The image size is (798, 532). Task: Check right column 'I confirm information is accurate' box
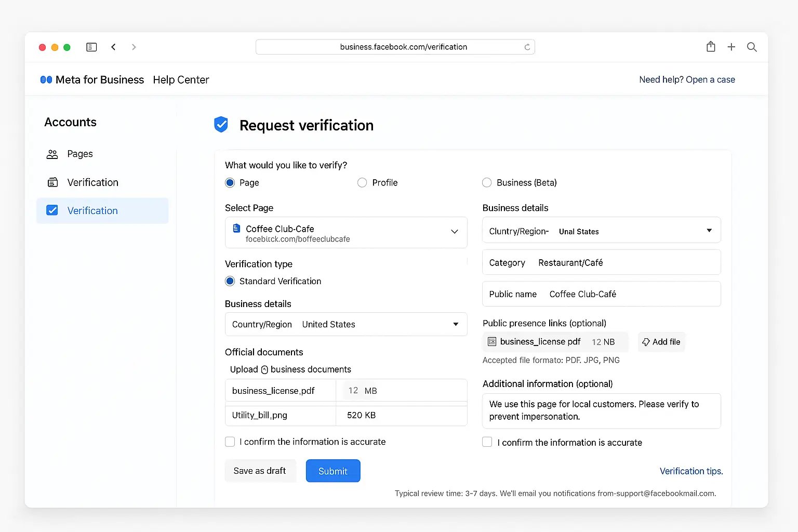[x=487, y=442]
